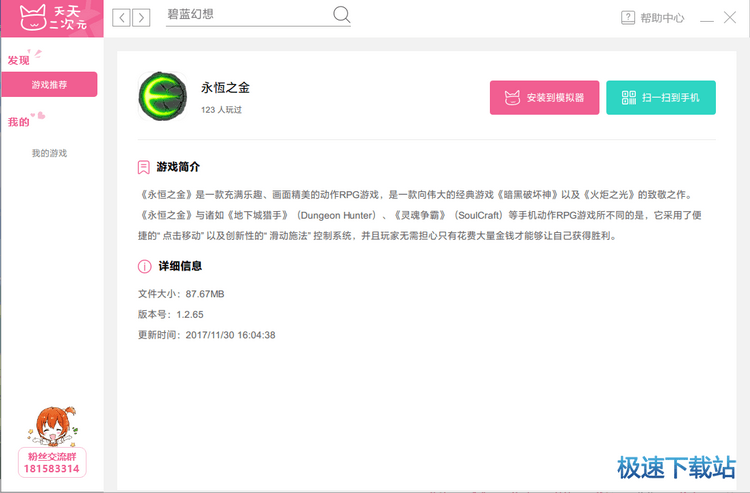Viewport: 750px width, 493px height.
Task: Click the 发现 section heading
Action: pyautogui.click(x=19, y=60)
